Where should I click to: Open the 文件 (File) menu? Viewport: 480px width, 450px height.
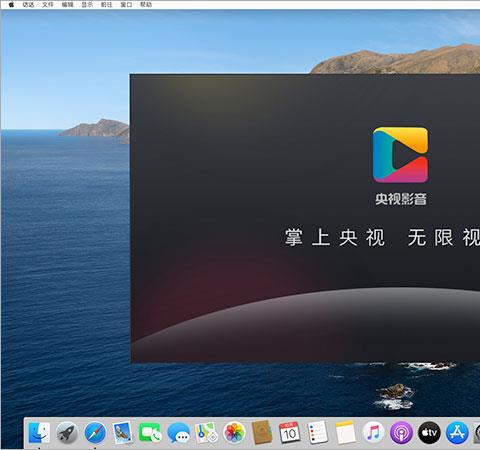click(x=48, y=5)
